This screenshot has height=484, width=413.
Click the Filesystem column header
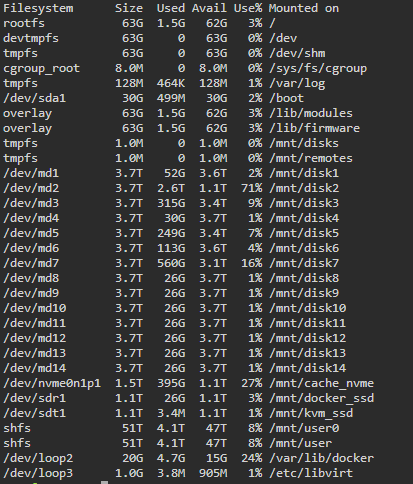pos(38,8)
